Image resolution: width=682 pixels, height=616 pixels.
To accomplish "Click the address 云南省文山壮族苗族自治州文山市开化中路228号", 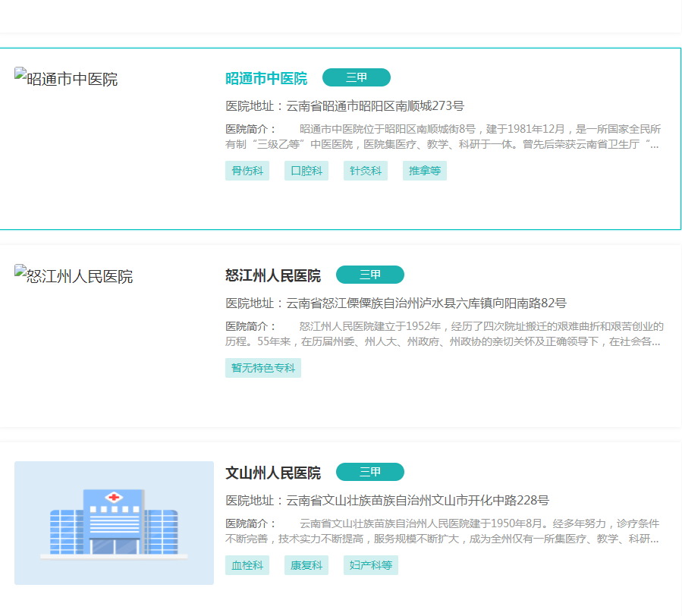I will point(417,500).
